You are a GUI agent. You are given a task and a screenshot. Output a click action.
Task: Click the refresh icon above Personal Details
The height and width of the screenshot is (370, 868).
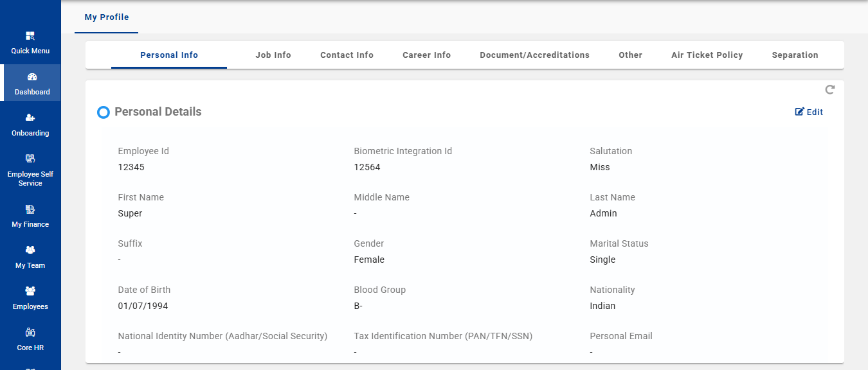tap(829, 90)
